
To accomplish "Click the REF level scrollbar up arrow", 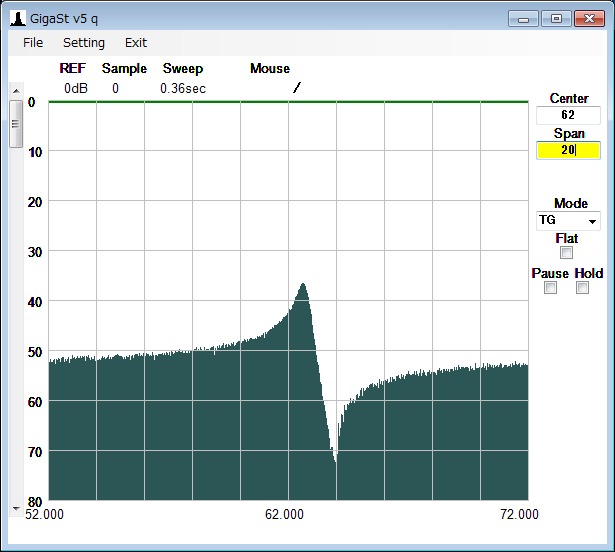I will 15,91.
